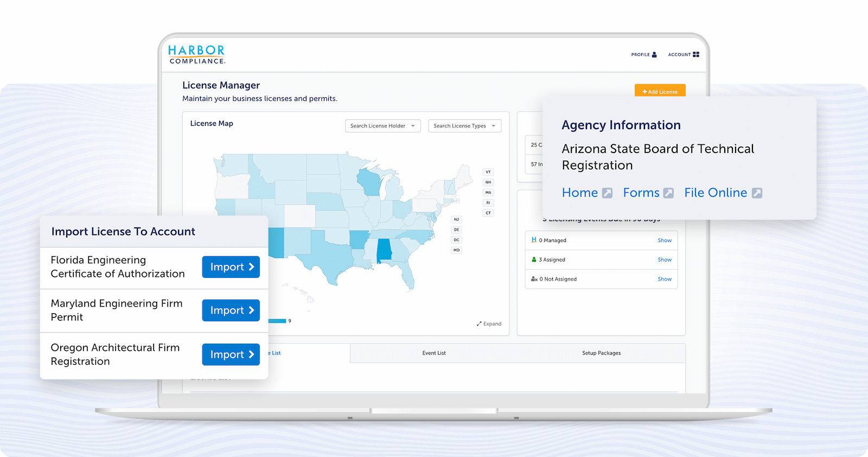Switch to the Event List tab

click(x=434, y=353)
